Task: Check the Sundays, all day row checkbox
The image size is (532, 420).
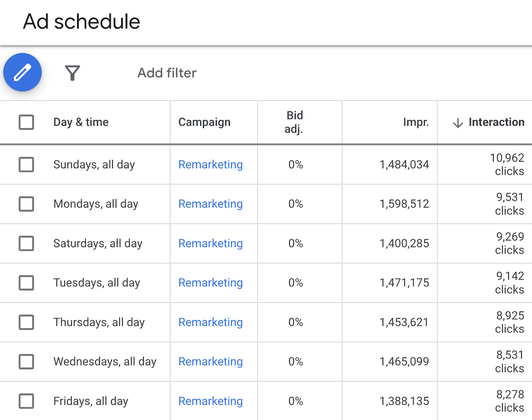Action: coord(26,164)
